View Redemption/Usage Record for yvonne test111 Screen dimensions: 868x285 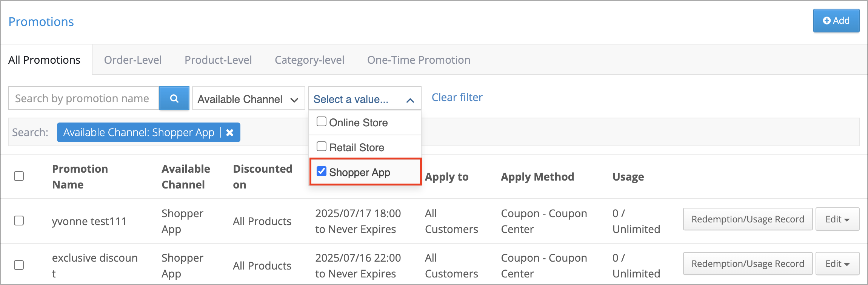coord(748,219)
